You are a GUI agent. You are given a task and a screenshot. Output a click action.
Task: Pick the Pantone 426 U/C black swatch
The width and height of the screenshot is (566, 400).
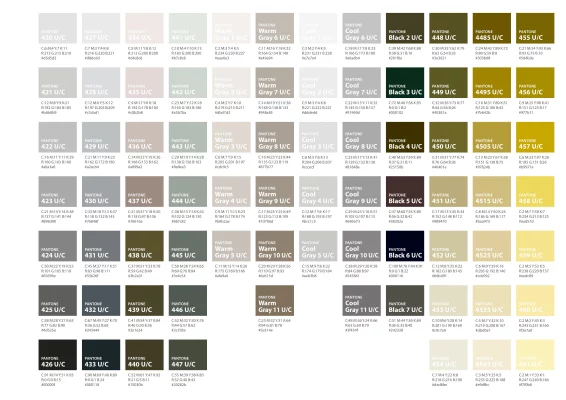point(58,355)
